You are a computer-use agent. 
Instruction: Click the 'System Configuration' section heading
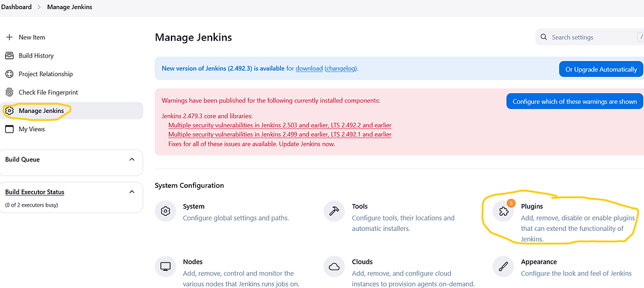(189, 186)
